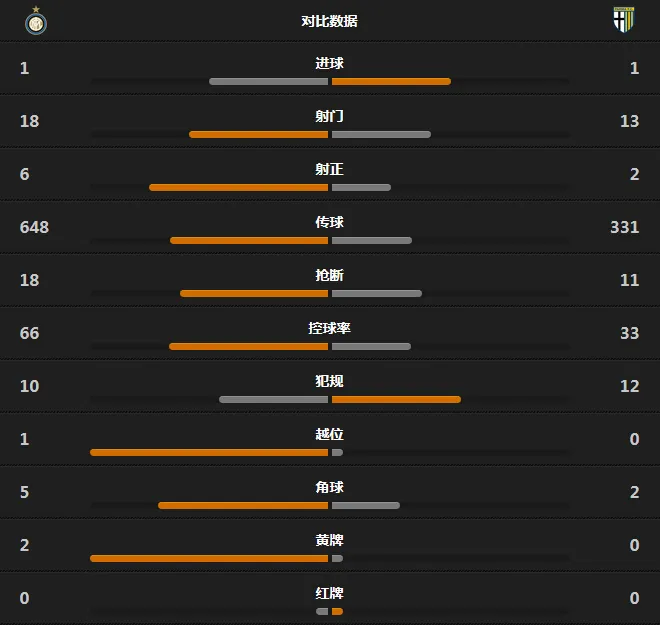Click Parma's pass count 331
This screenshot has height=625, width=660.
[x=625, y=227]
